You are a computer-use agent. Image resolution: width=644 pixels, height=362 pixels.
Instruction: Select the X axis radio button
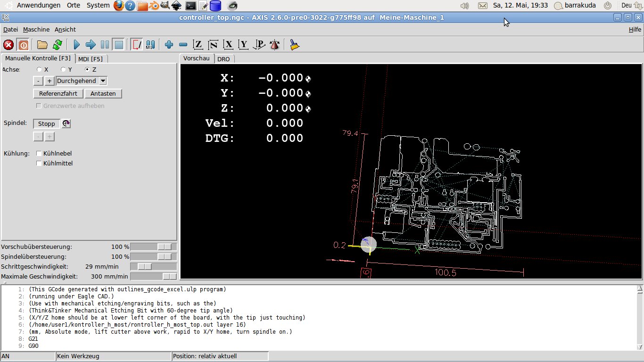point(39,69)
